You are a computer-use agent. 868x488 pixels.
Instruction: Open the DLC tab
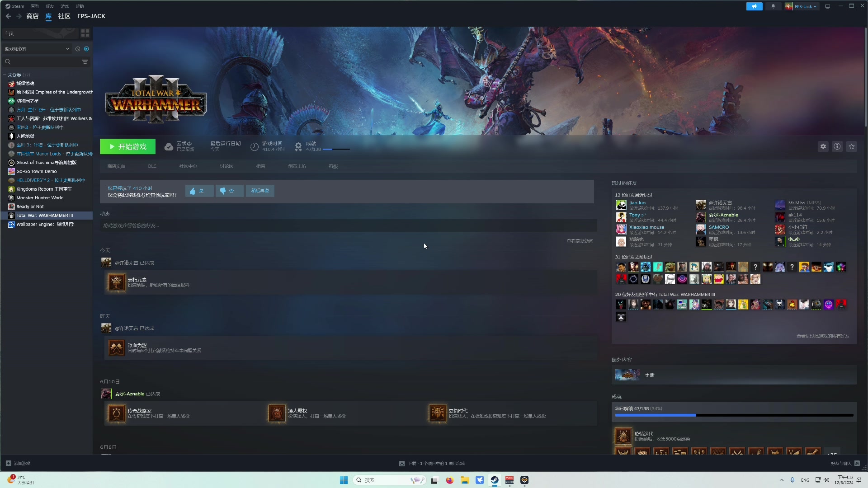point(152,166)
